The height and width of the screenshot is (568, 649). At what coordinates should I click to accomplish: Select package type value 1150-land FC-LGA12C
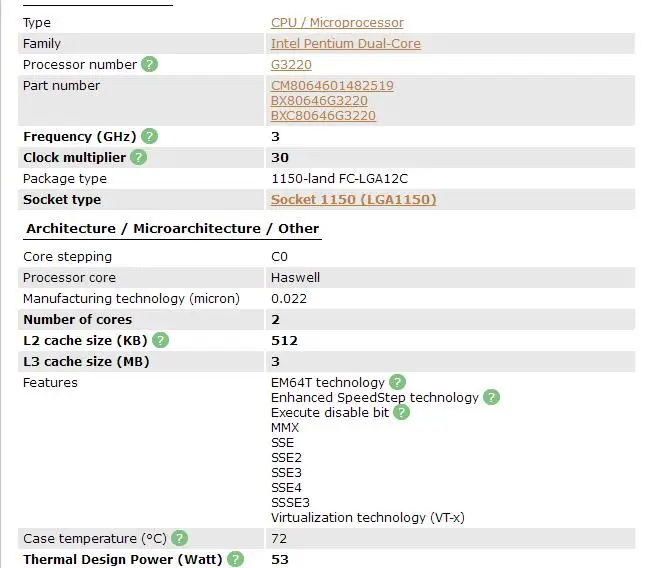click(x=339, y=178)
